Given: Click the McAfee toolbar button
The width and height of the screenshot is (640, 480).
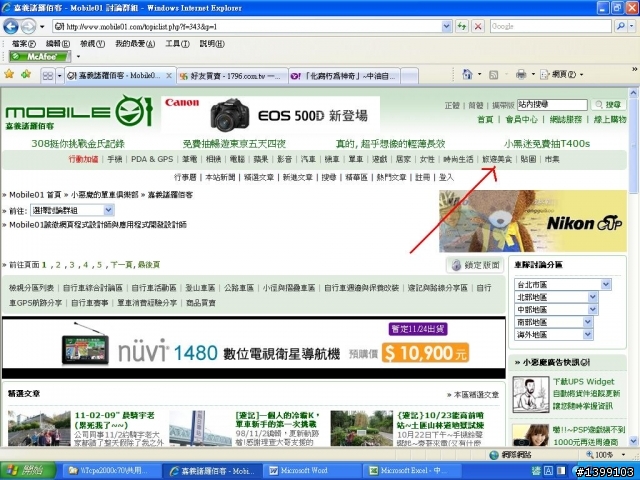Looking at the screenshot, I should 40,57.
